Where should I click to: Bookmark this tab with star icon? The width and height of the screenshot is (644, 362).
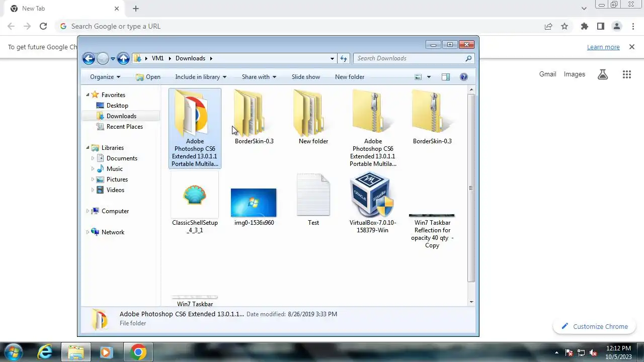(x=565, y=26)
